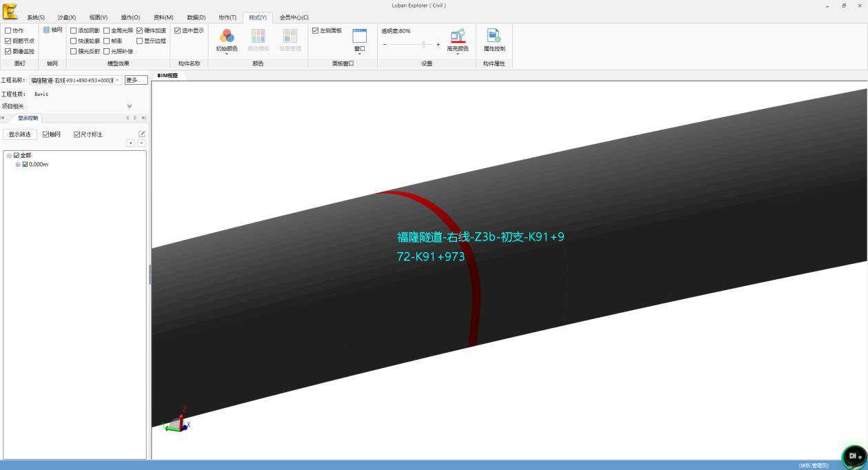Uncheck the 尺寸标注 checkbox in the left panel

[x=77, y=134]
